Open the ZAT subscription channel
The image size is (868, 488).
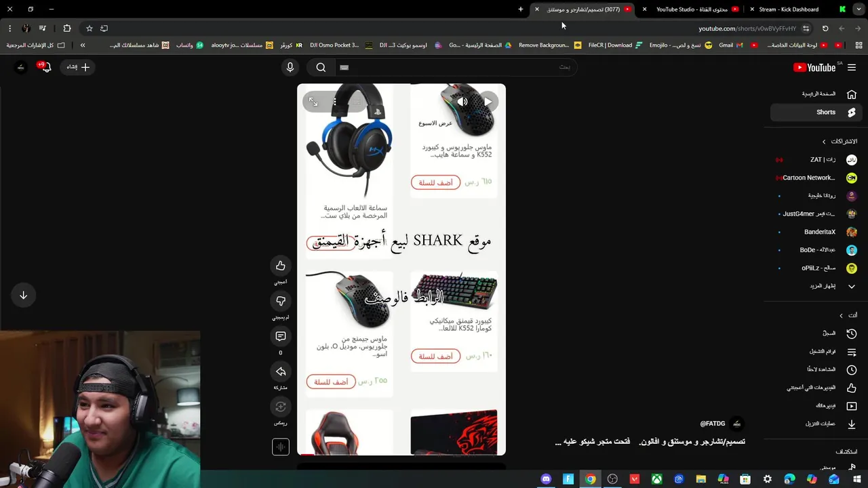coord(816,160)
